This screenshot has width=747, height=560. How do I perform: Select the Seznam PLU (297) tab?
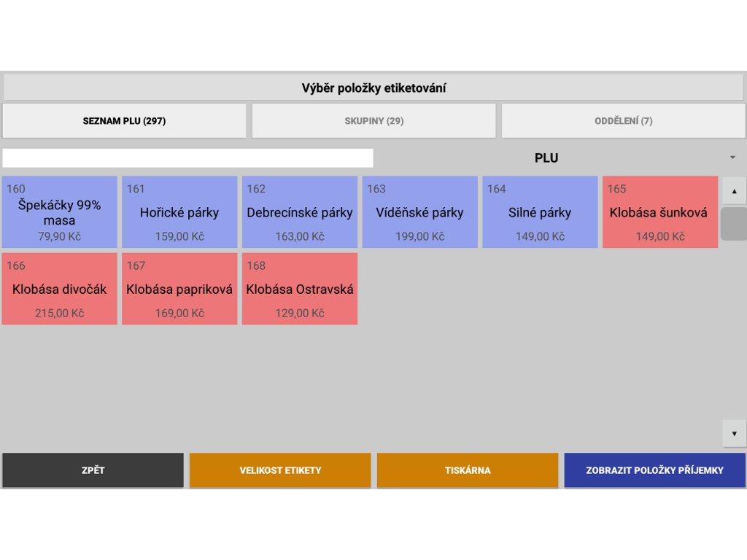click(x=124, y=121)
